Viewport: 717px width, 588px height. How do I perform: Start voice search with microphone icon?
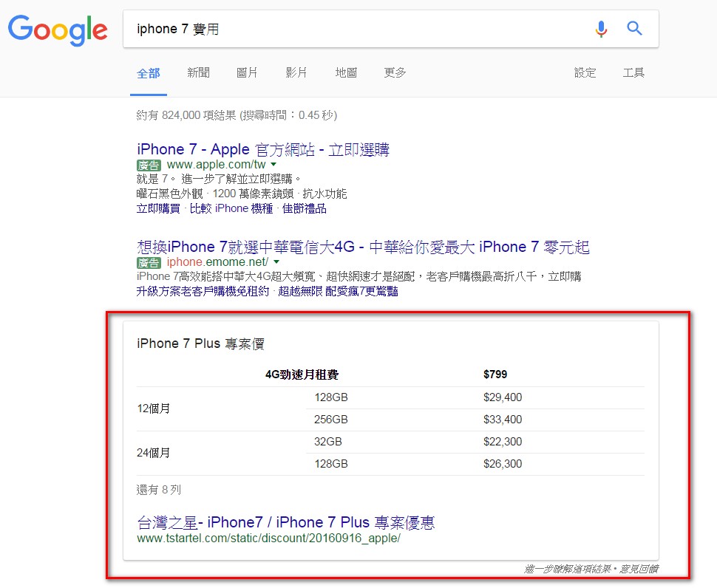point(601,29)
